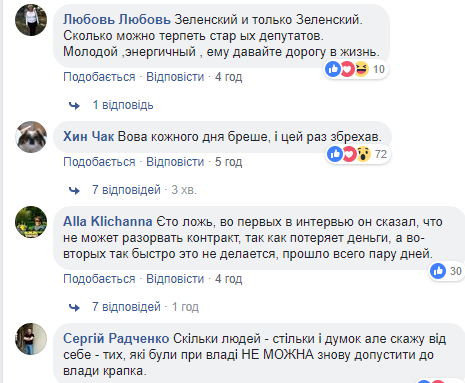
Task: Open the '5 год' timestamp on Хин Чак's comment
Action: click(x=228, y=162)
